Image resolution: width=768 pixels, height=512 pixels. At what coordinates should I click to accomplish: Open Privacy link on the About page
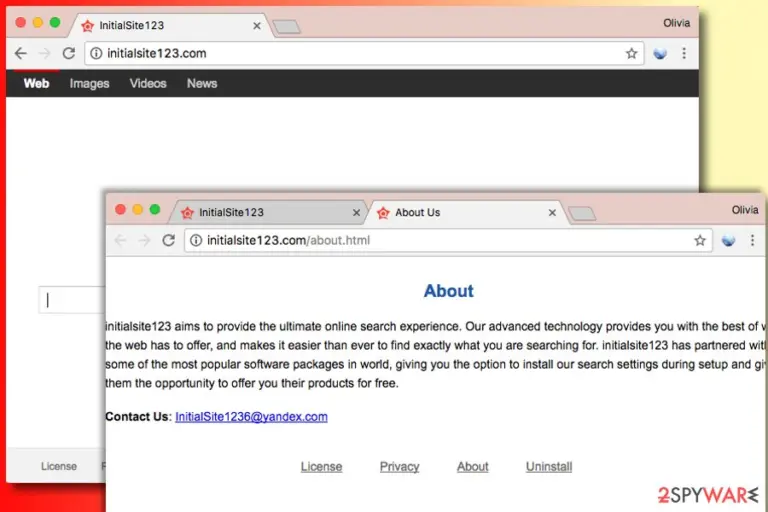tap(400, 466)
